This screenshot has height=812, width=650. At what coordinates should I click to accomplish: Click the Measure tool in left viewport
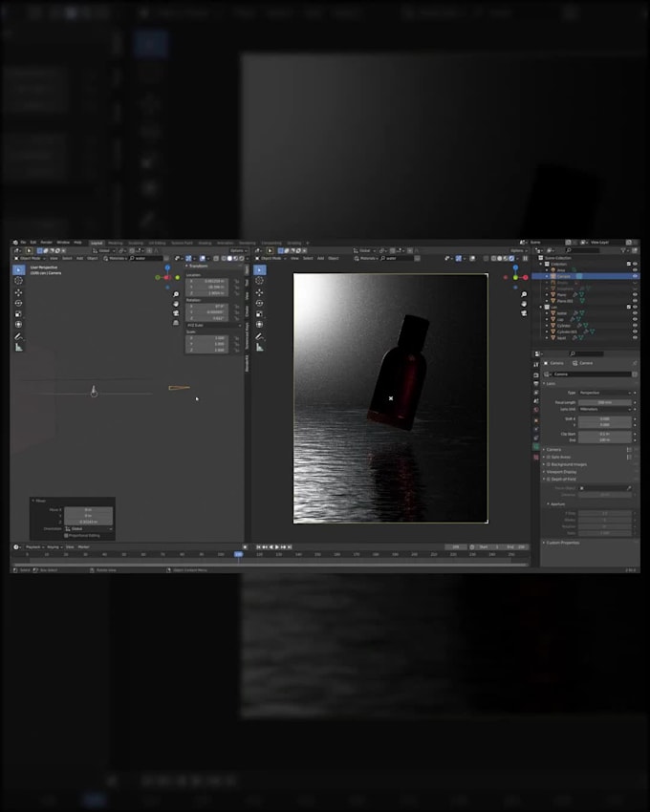(18, 347)
